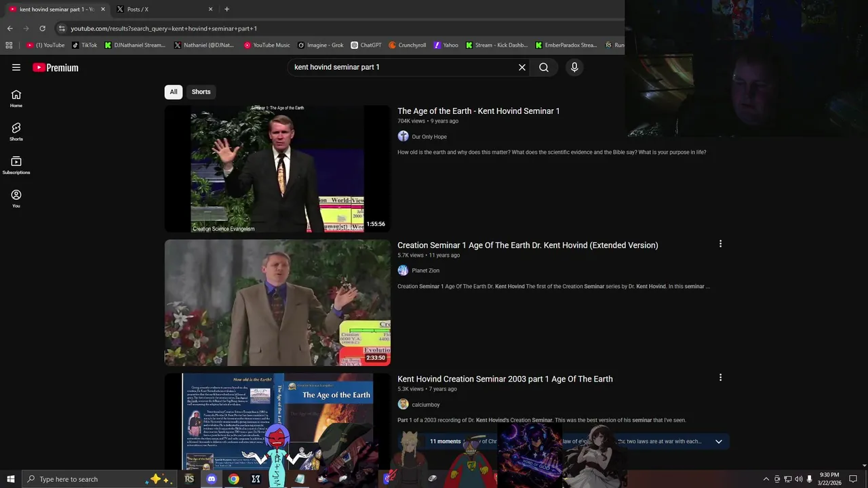868x488 pixels.
Task: Open Our Only Hope channel avatar
Action: coord(403,136)
